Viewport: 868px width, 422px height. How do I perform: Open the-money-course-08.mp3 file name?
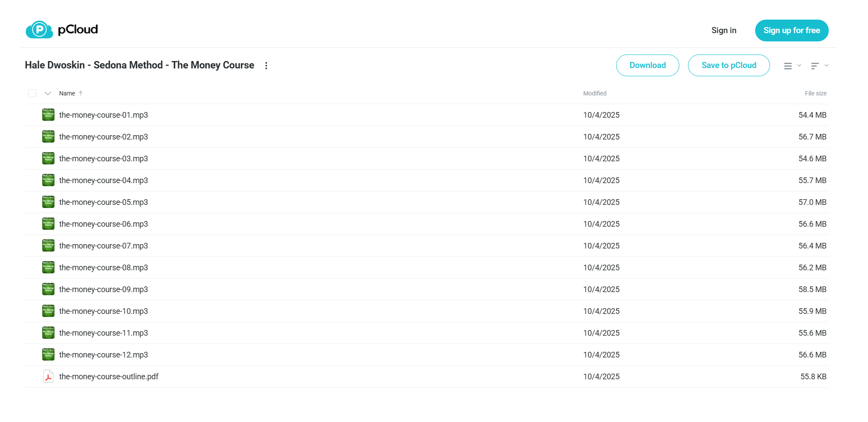[x=104, y=268]
